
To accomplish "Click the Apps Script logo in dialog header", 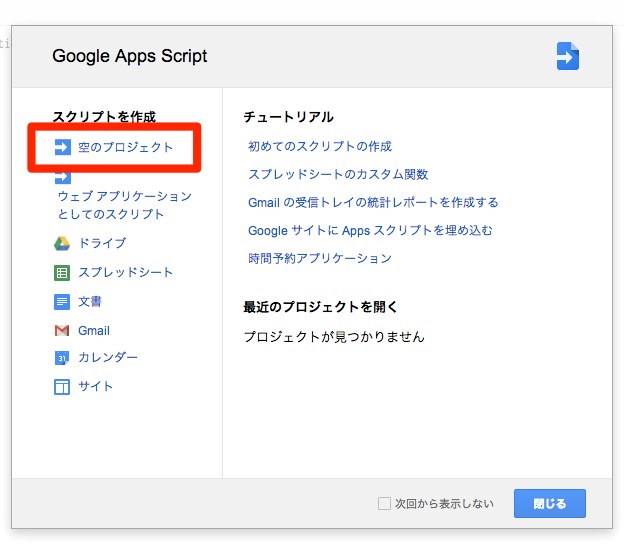I will point(567,56).
